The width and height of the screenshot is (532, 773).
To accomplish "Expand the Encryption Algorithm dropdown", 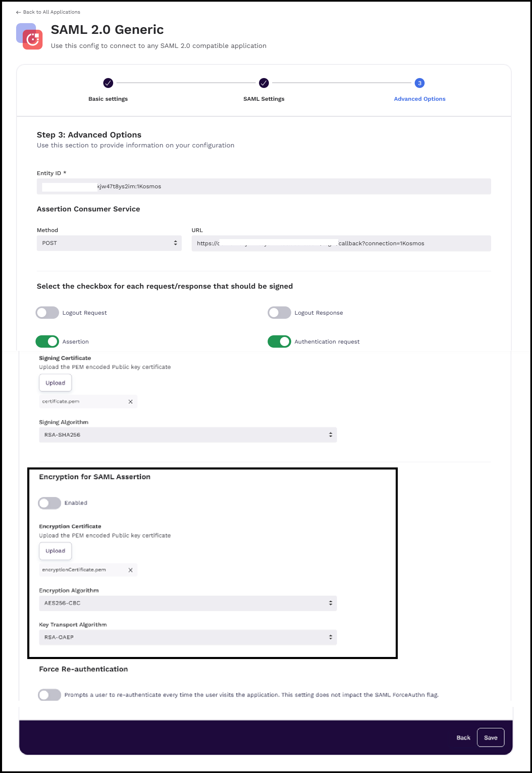I will point(188,603).
